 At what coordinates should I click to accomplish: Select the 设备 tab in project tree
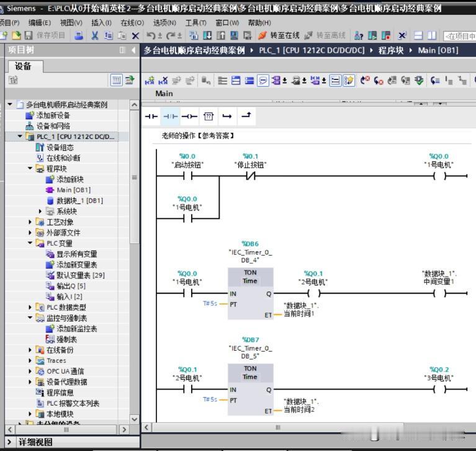pos(25,66)
